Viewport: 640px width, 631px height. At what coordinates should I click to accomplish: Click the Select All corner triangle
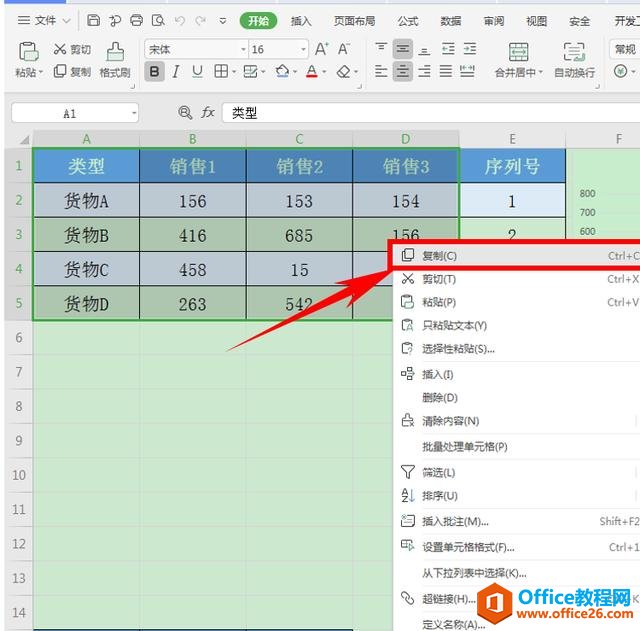pos(24,140)
